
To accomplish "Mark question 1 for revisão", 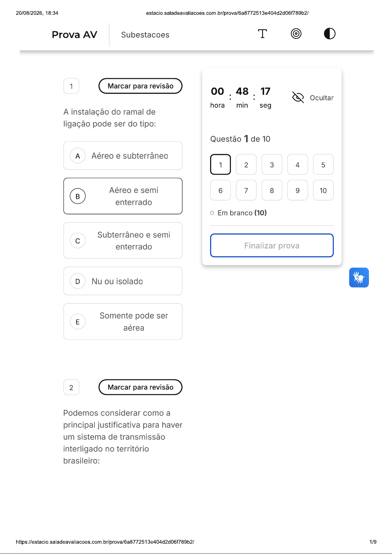I will click(x=140, y=86).
